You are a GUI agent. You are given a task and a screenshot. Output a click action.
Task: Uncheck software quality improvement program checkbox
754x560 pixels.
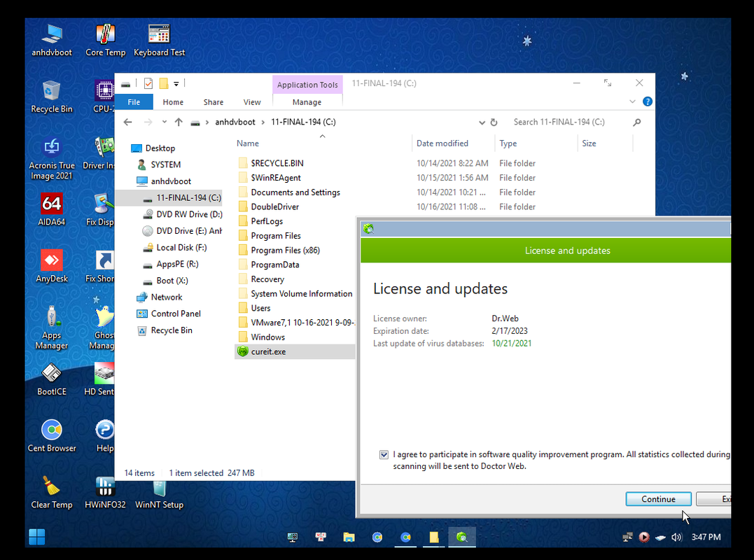tap(384, 455)
